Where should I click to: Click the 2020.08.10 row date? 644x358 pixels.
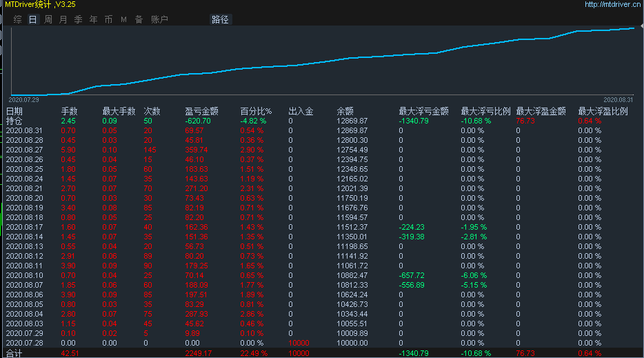[x=24, y=275]
